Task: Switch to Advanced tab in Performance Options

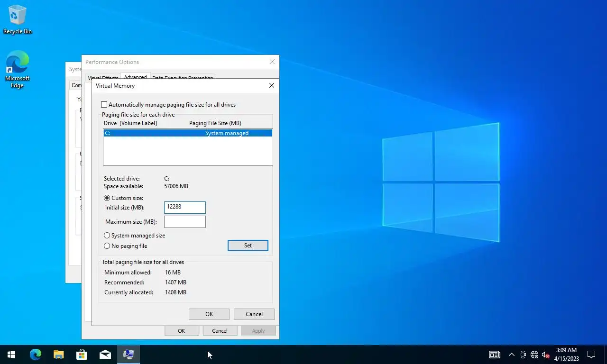Action: pyautogui.click(x=136, y=77)
